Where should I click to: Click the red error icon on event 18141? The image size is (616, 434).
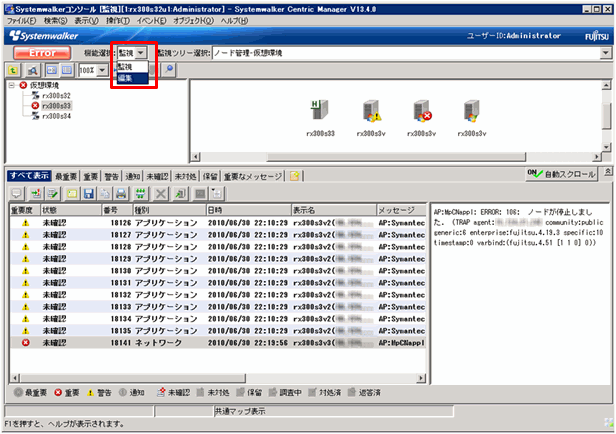(26, 342)
